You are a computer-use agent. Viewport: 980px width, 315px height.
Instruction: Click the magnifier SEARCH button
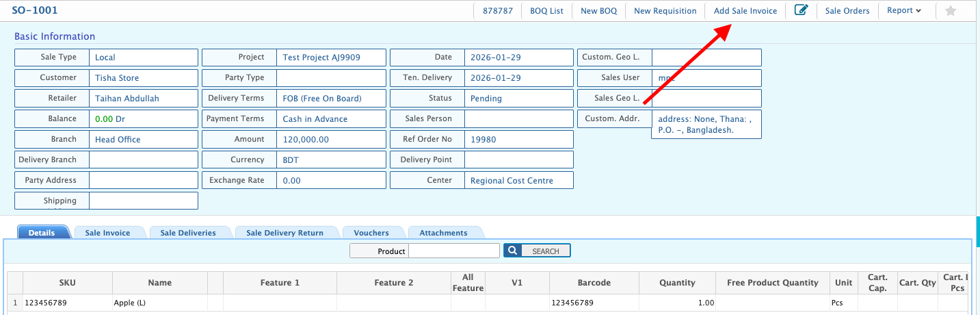pos(537,251)
